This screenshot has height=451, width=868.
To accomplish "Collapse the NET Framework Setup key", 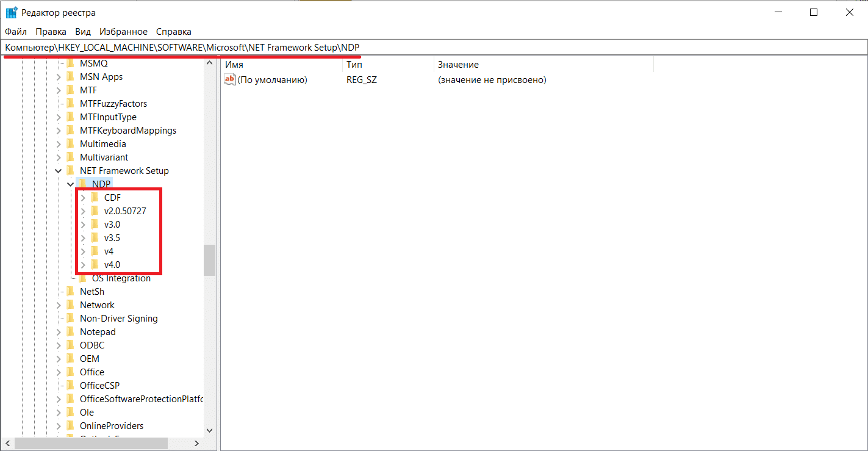I will pos(59,170).
